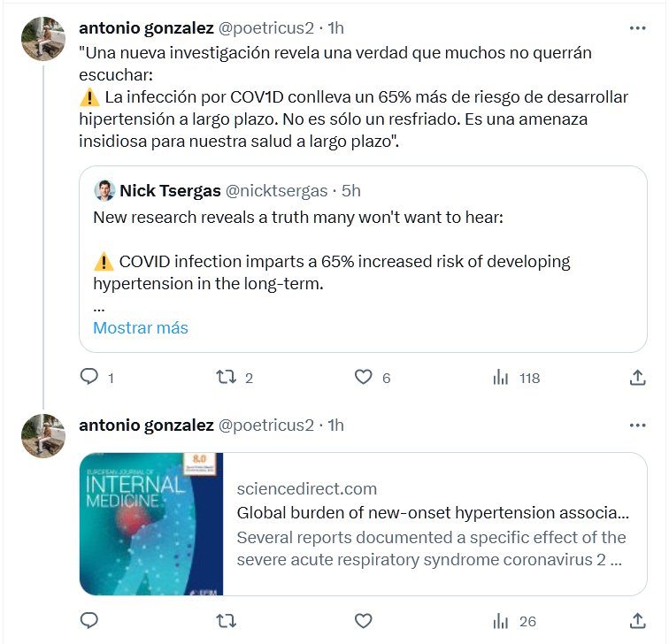Screen dimensions: 669x644
Task: View analytics showing 118 views
Action: pos(501,378)
